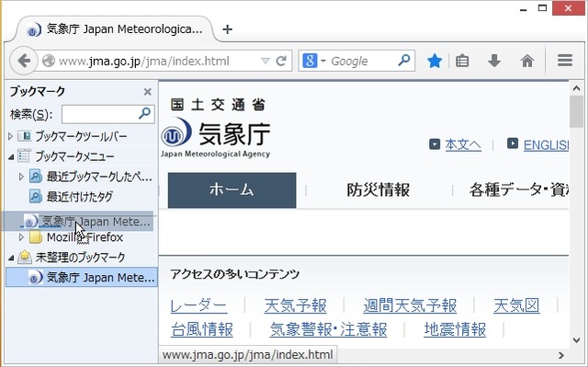588x367 pixels.
Task: Open the hamburger menu button
Action: tap(564, 60)
